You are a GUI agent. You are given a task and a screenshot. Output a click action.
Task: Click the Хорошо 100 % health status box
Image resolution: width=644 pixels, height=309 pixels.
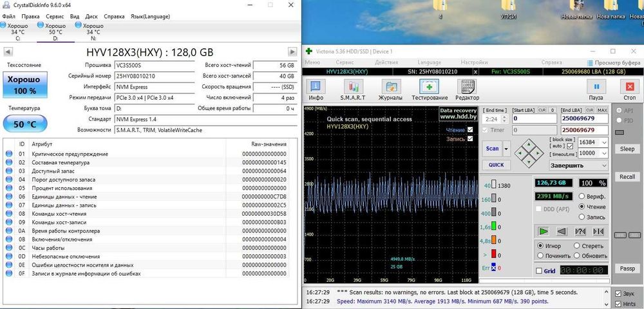[25, 84]
